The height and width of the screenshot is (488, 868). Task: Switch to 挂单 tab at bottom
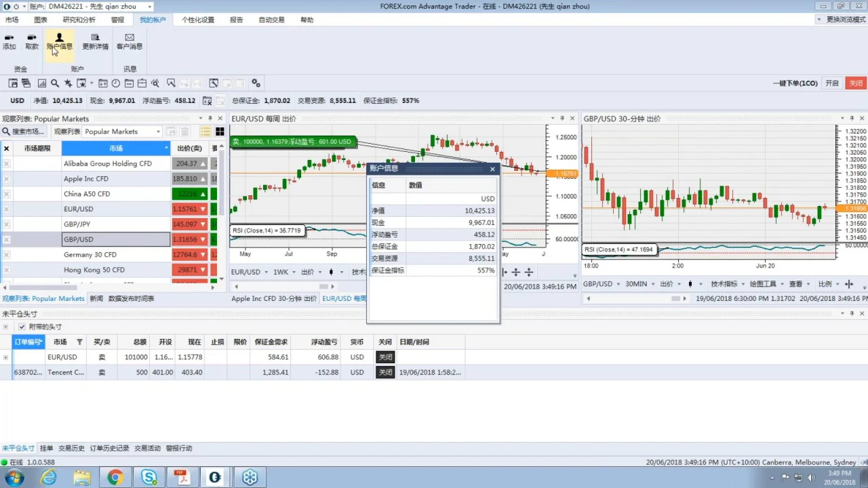tap(46, 448)
